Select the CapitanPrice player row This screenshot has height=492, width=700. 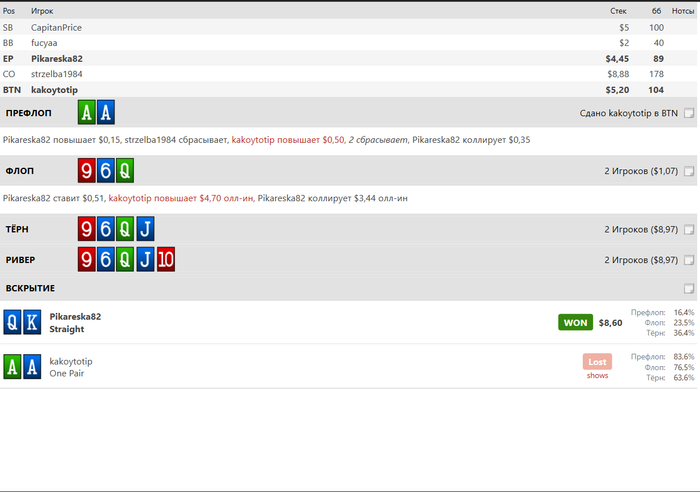coord(348,27)
